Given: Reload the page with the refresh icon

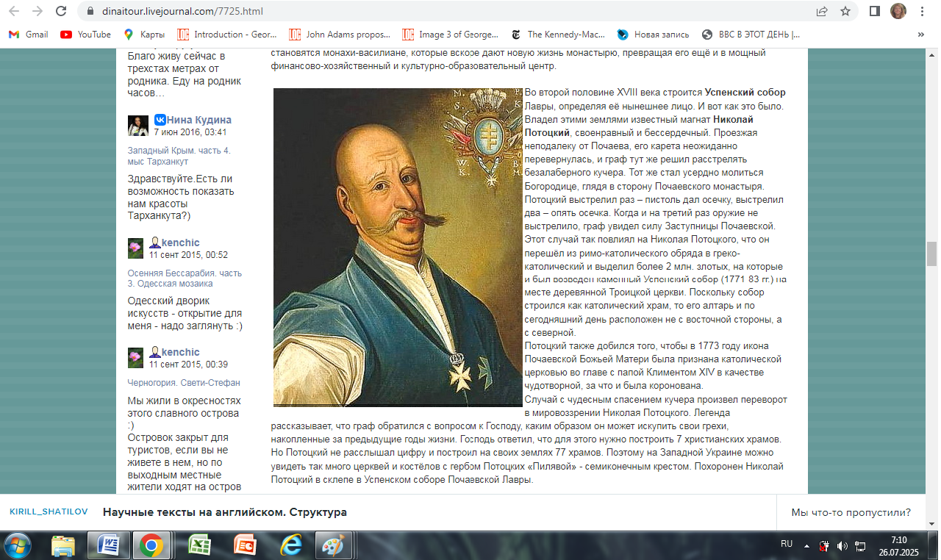Looking at the screenshot, I should pyautogui.click(x=62, y=11).
